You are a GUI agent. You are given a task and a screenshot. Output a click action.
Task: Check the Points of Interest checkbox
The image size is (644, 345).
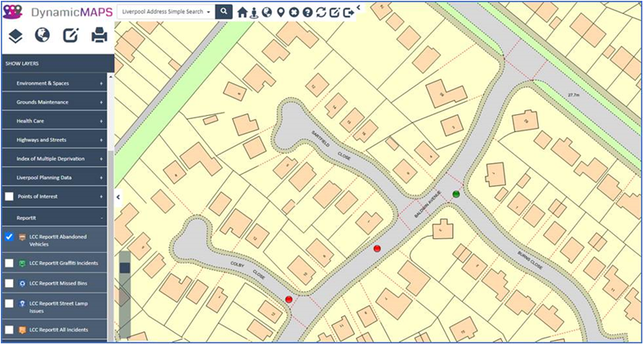(x=9, y=197)
